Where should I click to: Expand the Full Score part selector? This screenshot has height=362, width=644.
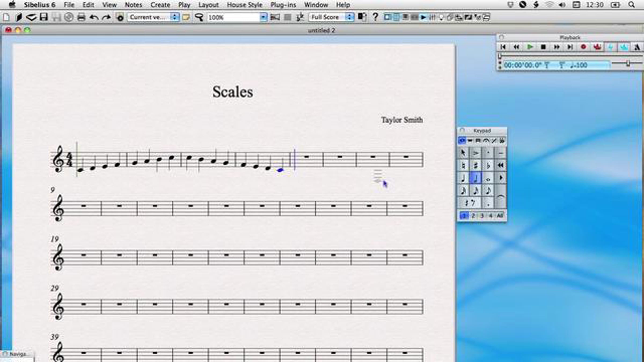pyautogui.click(x=349, y=17)
